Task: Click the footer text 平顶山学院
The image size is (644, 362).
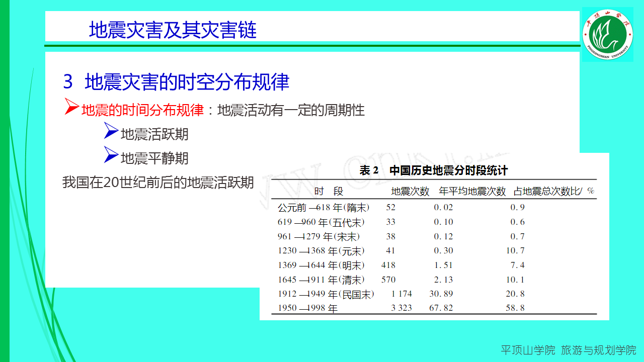Action: (x=528, y=350)
